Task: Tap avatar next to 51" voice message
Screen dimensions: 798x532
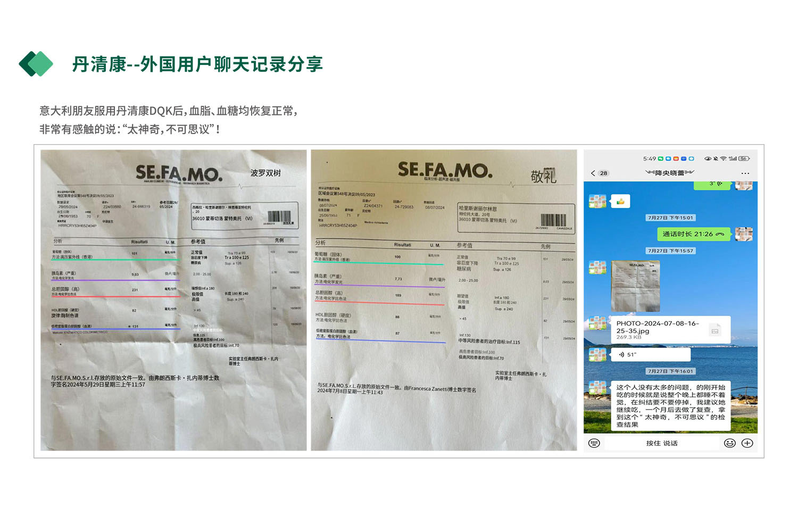Action: pos(597,354)
